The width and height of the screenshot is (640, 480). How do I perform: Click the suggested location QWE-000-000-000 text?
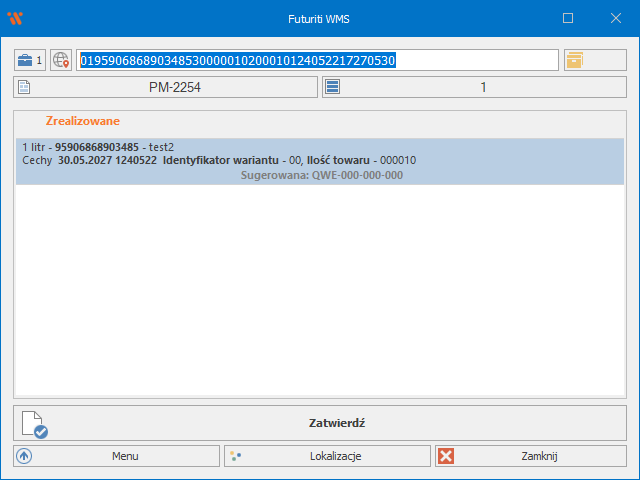[322, 175]
